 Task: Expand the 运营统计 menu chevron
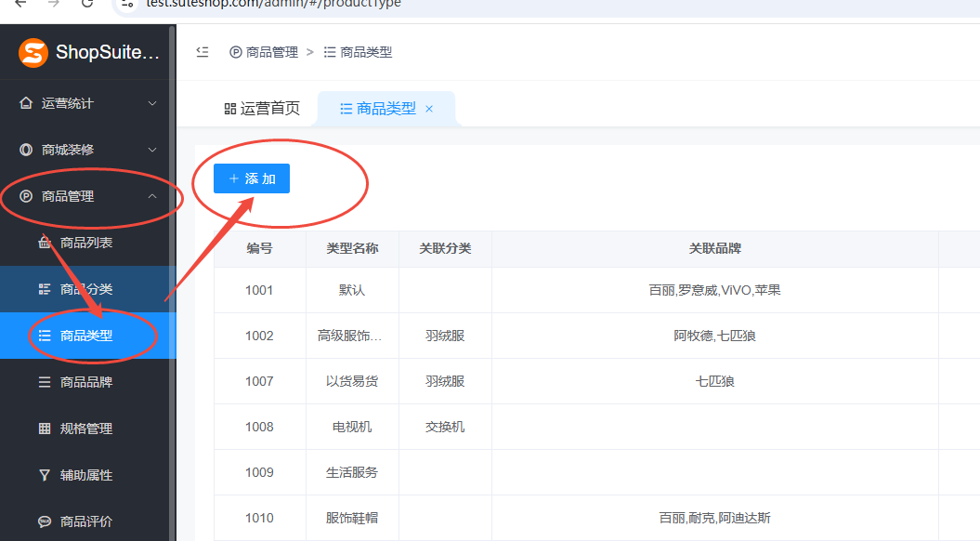point(153,103)
